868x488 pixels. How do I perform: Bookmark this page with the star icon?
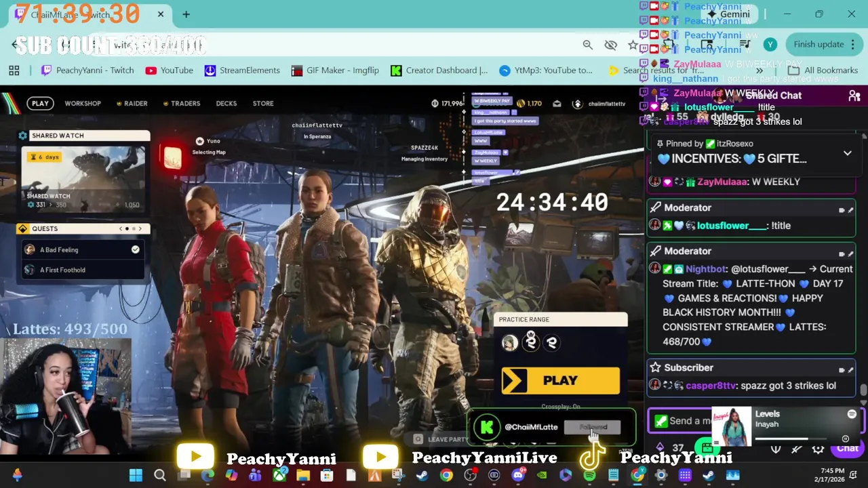(x=633, y=45)
